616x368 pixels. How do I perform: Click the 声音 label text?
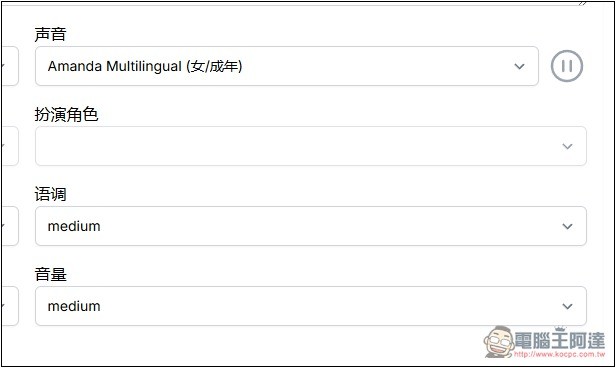(50, 34)
